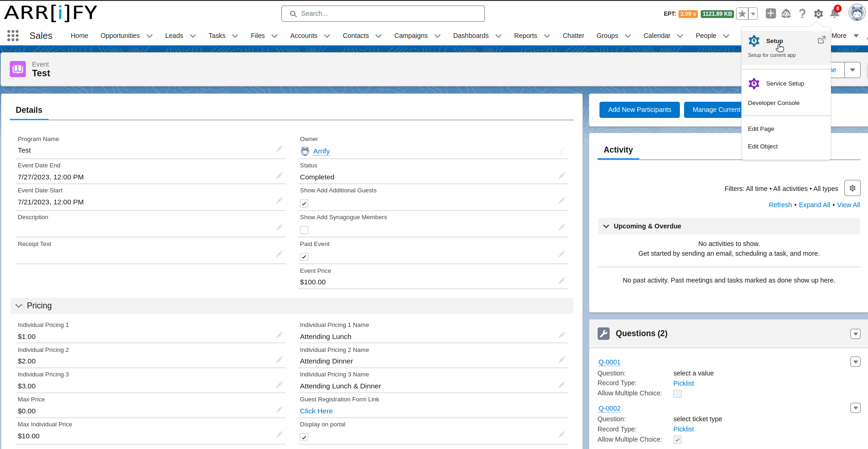
Task: Open the help question mark icon
Action: click(802, 14)
